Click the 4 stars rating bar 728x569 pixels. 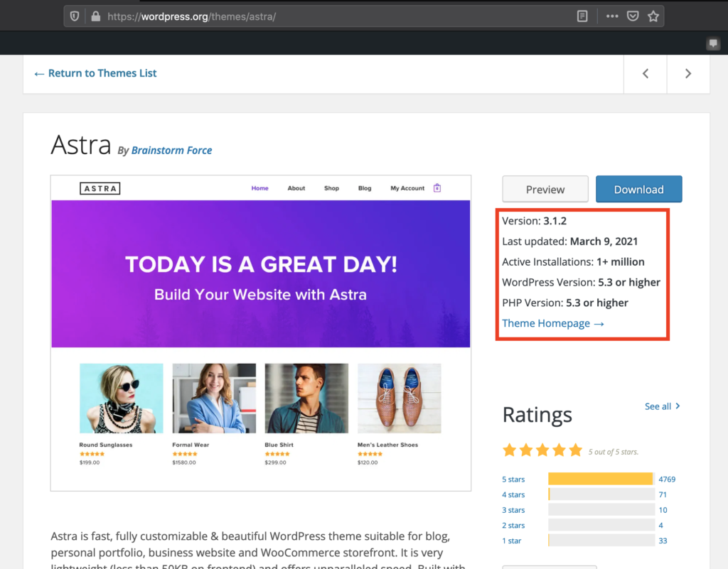pyautogui.click(x=601, y=494)
